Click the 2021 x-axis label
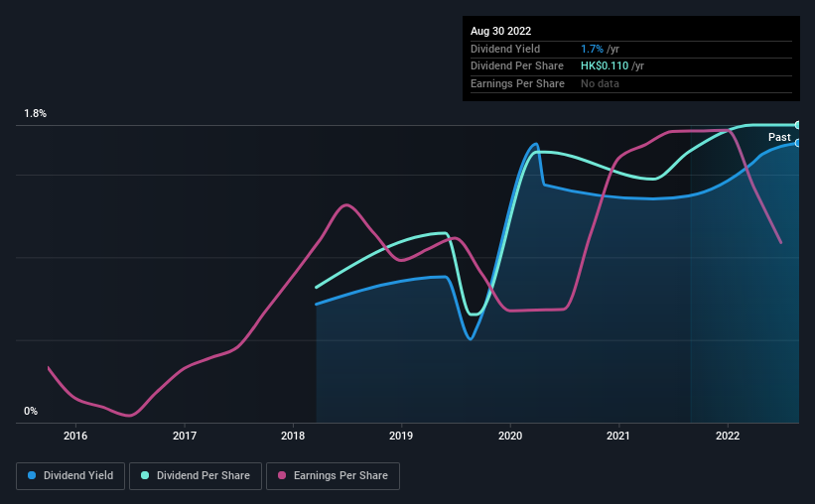 click(618, 436)
